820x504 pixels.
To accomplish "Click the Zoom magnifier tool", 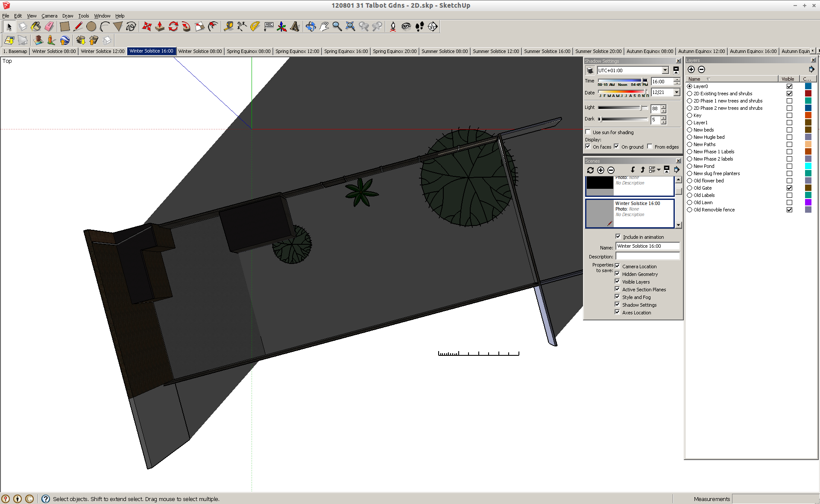I will point(337,26).
